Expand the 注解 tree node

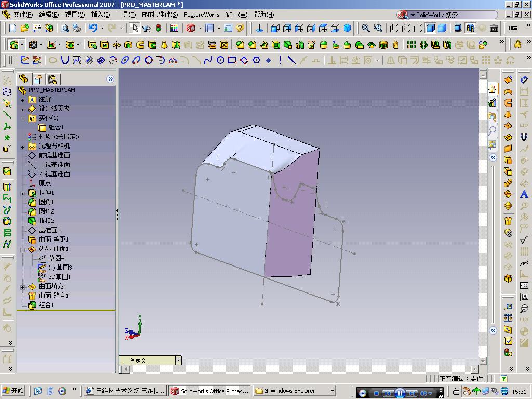[22, 100]
